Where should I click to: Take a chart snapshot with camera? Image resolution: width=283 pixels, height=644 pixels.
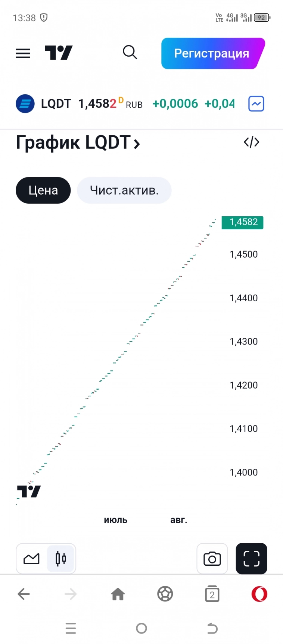click(212, 559)
